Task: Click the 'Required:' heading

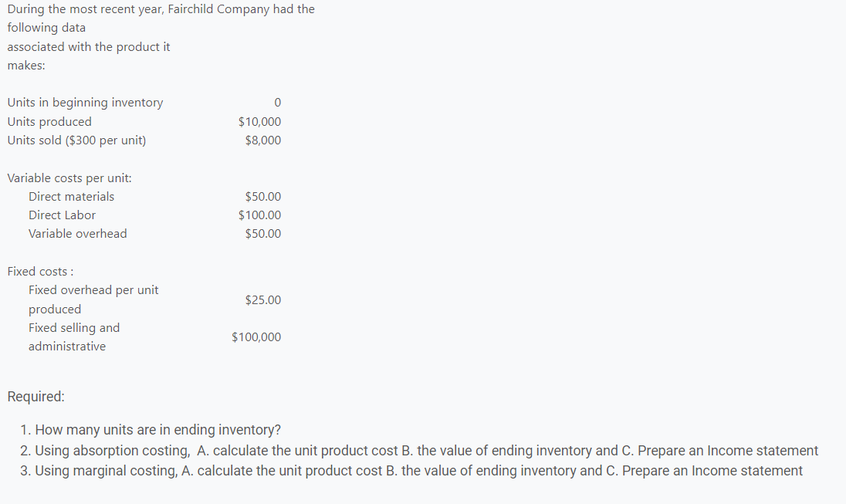Action: 36,397
